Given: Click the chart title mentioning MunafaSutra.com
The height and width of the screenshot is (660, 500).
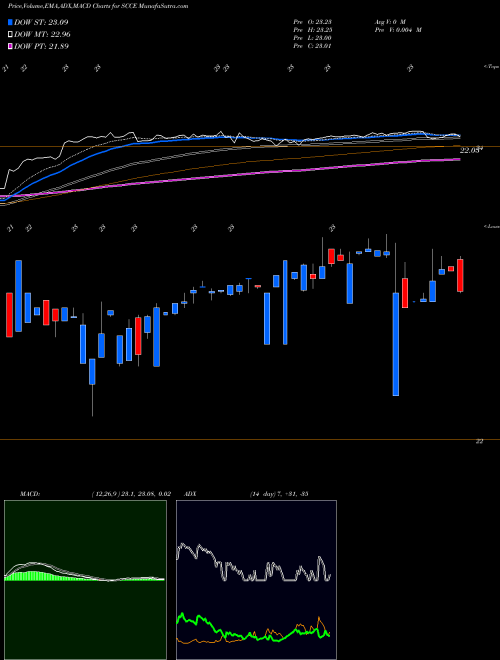Looking at the screenshot, I should (98, 6).
